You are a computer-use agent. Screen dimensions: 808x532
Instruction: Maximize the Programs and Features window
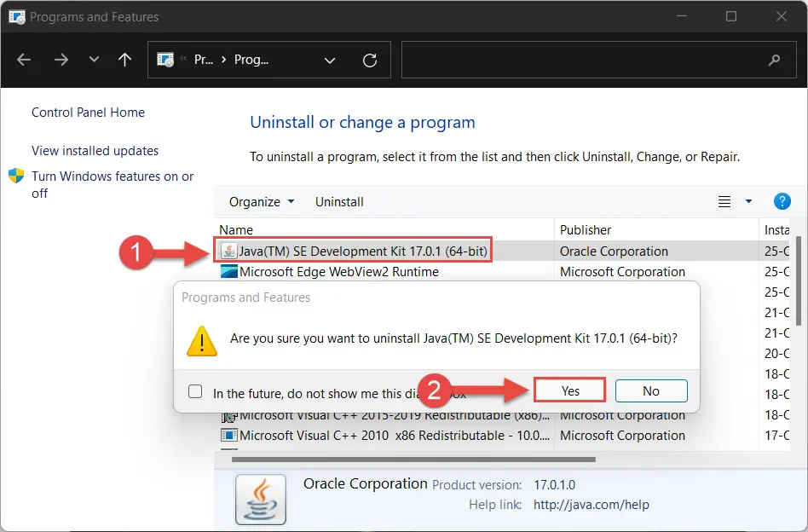pyautogui.click(x=731, y=16)
